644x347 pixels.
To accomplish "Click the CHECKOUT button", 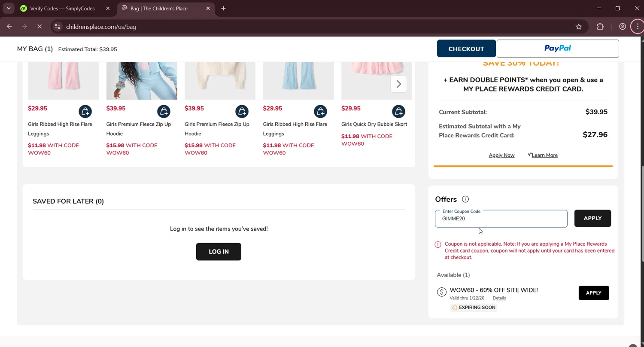I will [466, 49].
